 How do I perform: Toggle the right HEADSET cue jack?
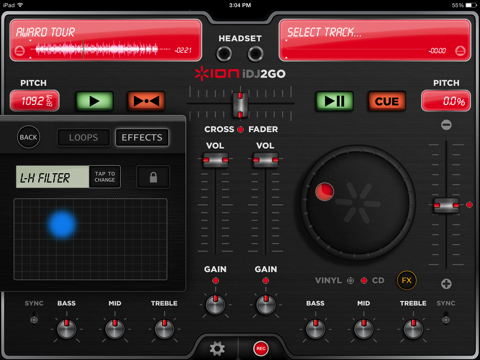255,54
